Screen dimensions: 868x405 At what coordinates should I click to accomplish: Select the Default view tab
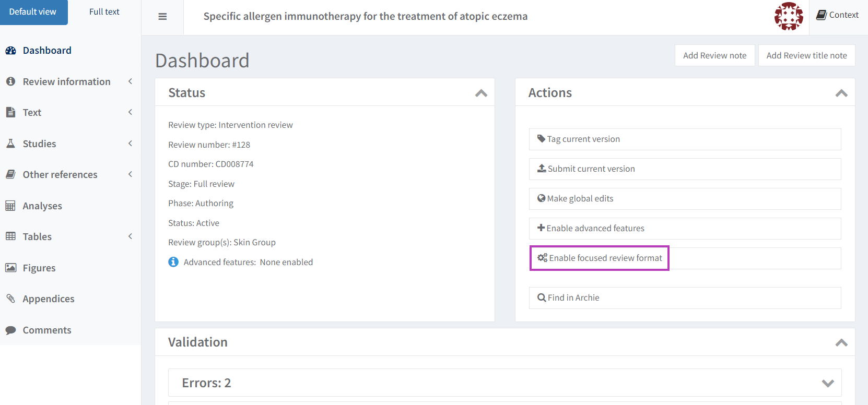click(33, 12)
